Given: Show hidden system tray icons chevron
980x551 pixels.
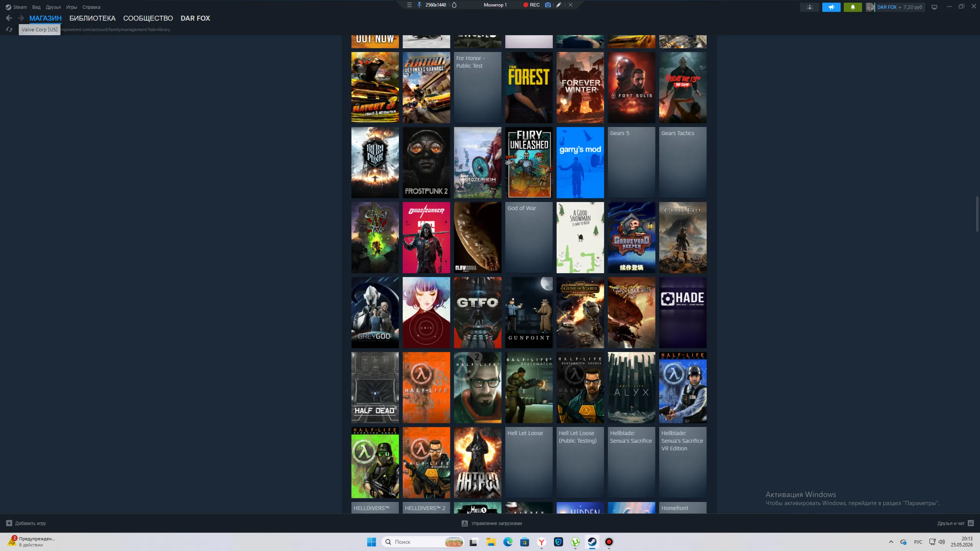Looking at the screenshot, I should pyautogui.click(x=891, y=542).
